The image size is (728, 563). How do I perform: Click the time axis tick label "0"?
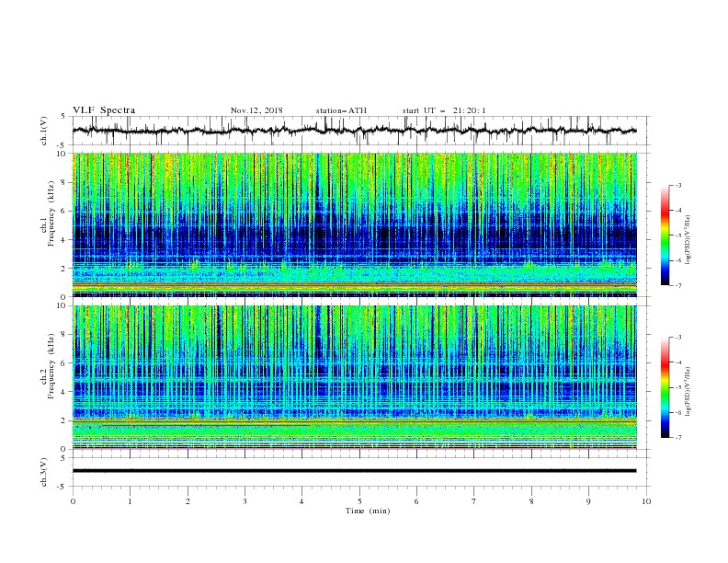73,501
